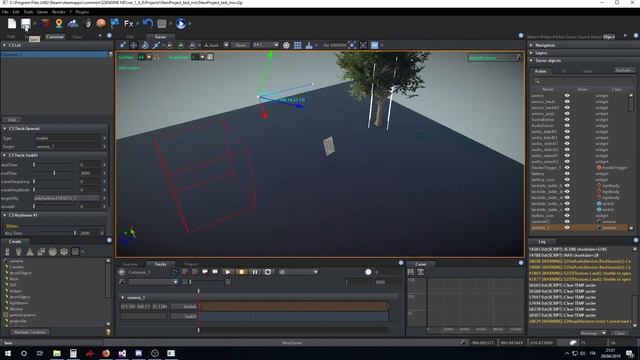Toggle visibility eye for camera_1 object

pyautogui.click(x=567, y=228)
